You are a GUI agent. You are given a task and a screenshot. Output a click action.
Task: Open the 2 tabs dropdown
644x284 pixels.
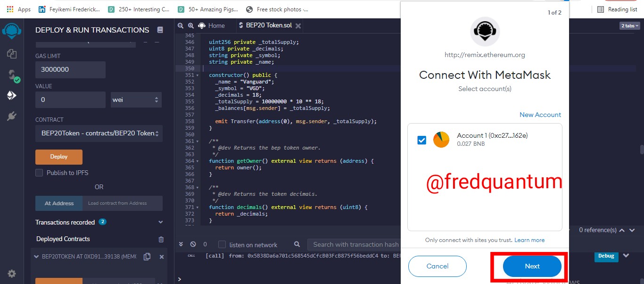630,26
